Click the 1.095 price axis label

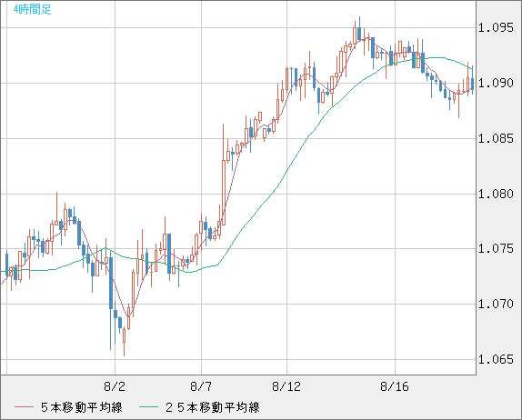[x=496, y=27]
